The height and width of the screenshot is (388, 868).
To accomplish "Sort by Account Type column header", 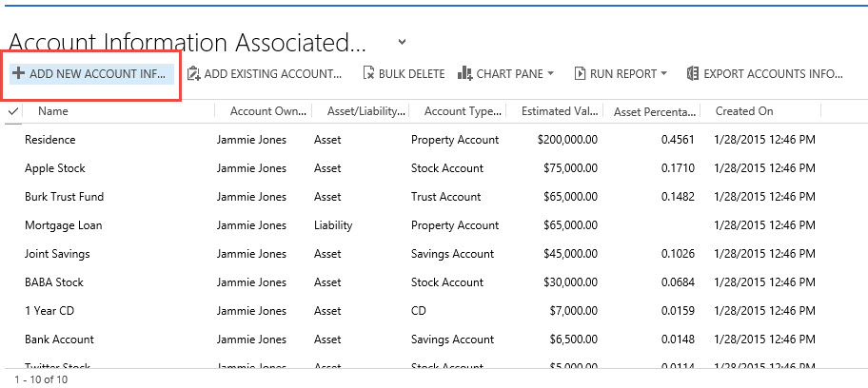I will click(x=462, y=111).
